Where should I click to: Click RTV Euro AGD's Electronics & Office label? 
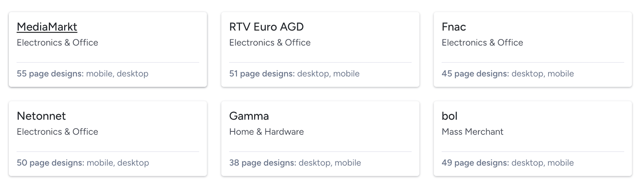tap(270, 42)
